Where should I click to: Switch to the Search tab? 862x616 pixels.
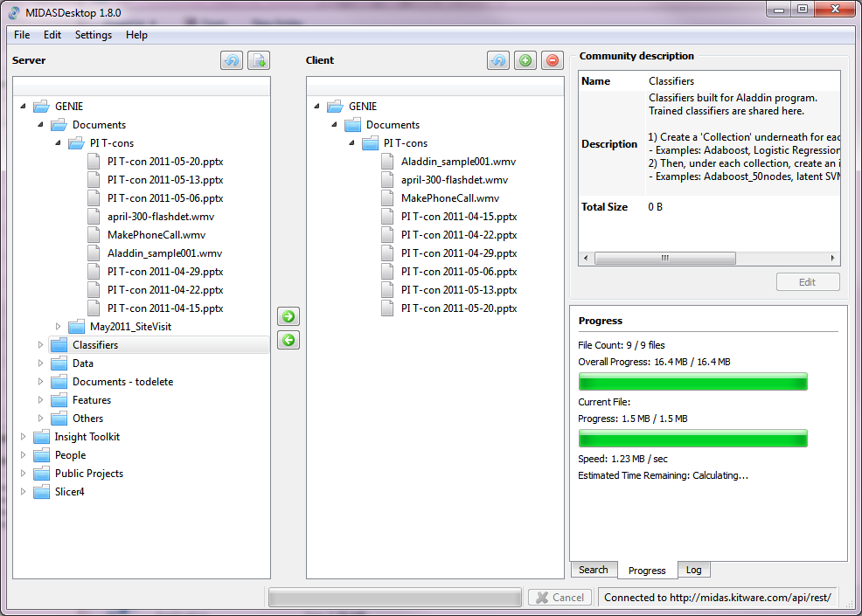[593, 570]
